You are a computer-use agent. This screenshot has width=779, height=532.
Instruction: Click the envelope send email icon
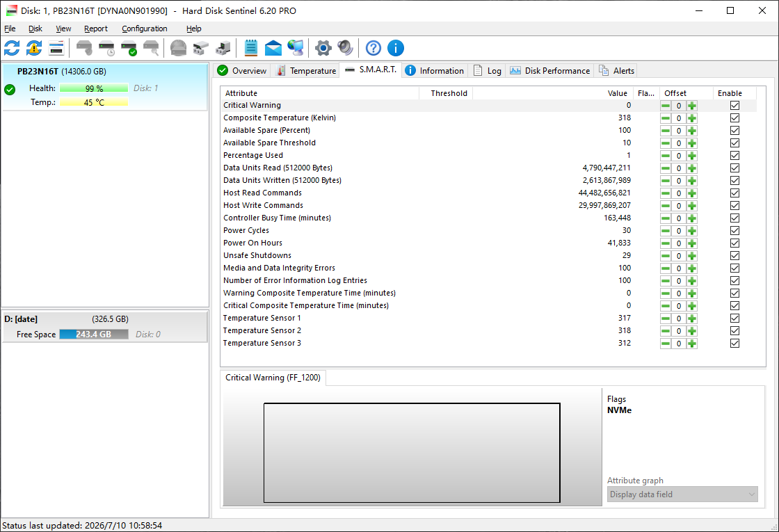tap(273, 48)
